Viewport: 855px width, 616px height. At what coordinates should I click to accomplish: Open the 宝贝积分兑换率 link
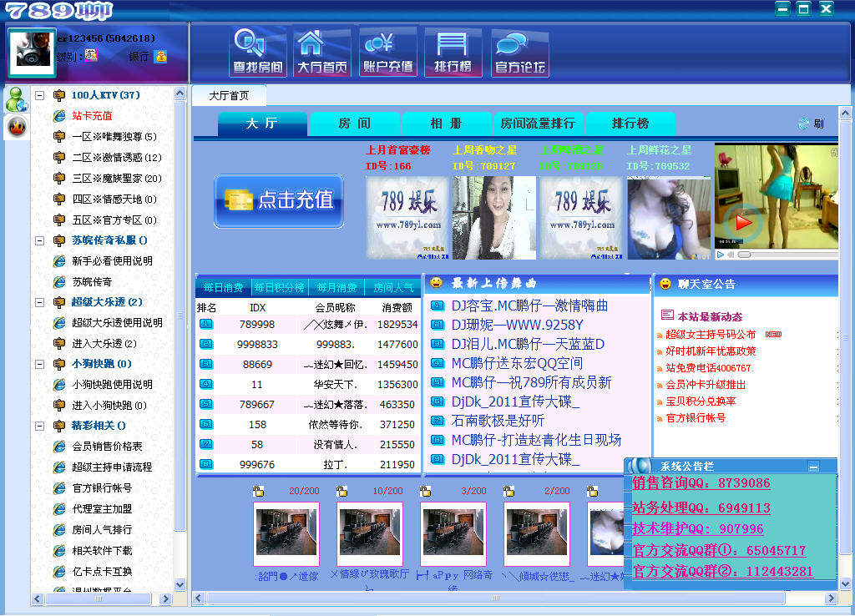701,401
